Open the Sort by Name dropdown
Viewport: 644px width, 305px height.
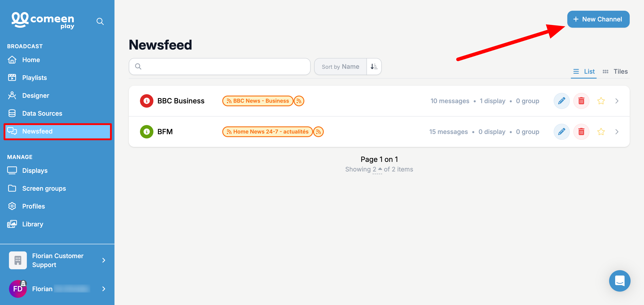[341, 66]
